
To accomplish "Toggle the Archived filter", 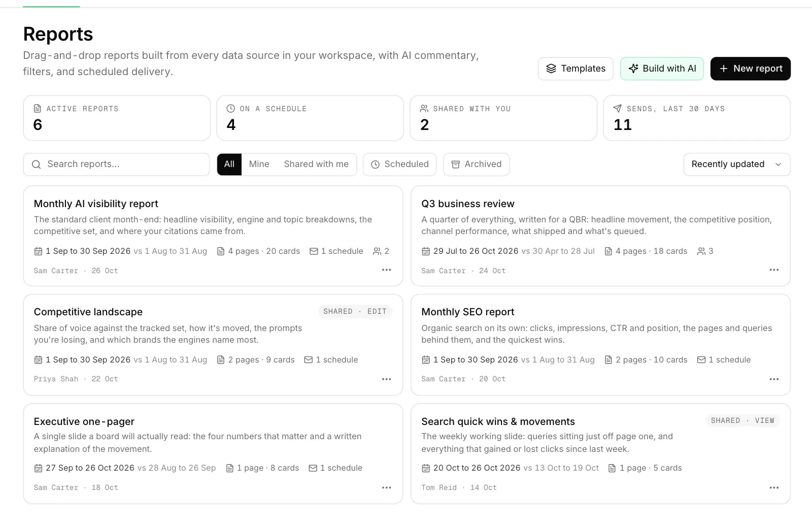I will (477, 165).
